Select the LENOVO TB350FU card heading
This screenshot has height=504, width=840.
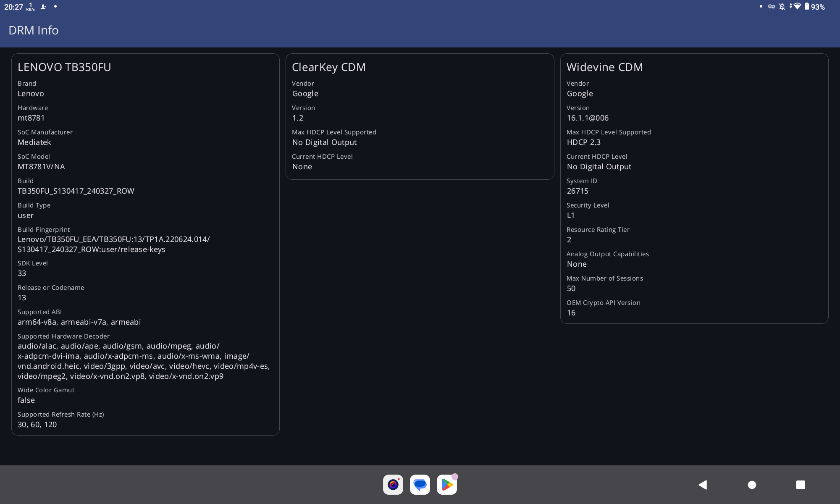64,67
